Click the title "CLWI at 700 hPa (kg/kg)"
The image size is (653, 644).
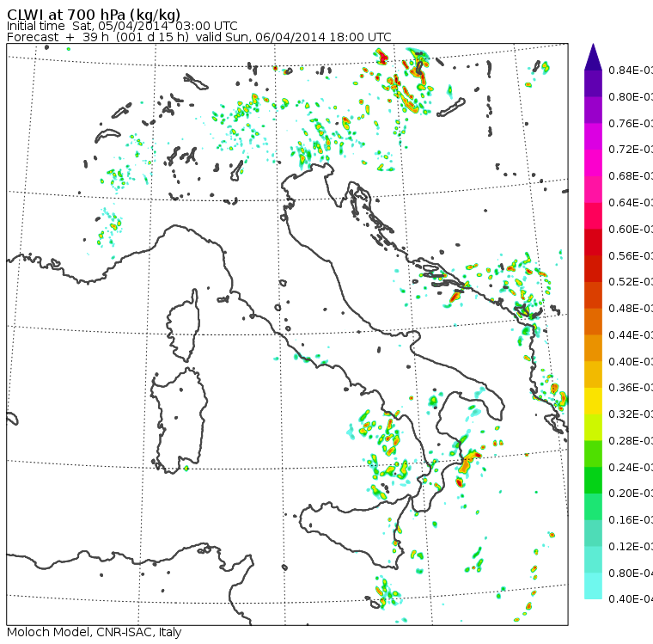(94, 14)
